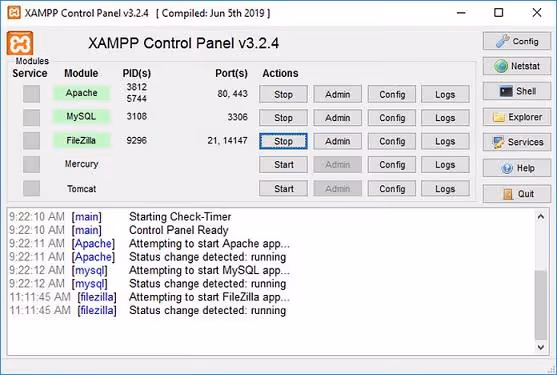Image resolution: width=557 pixels, height=375 pixels.
Task: Click Apache PID 3812
Action: point(137,87)
